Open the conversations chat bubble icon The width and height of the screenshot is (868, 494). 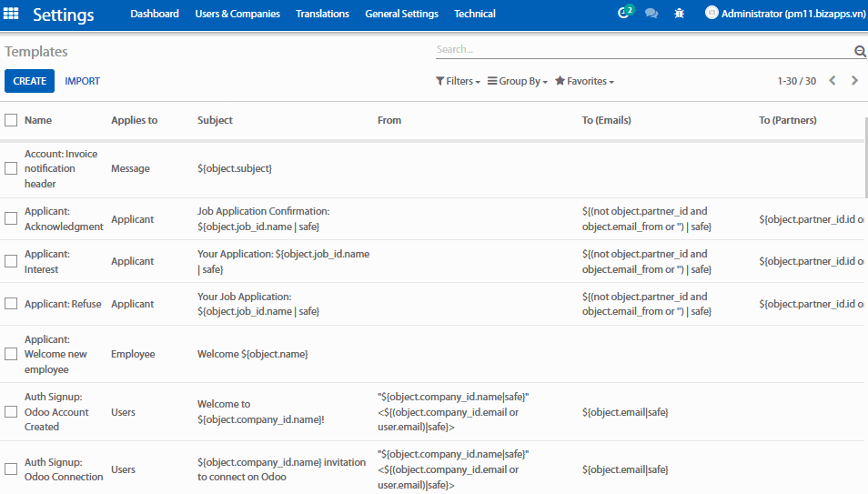(x=651, y=14)
